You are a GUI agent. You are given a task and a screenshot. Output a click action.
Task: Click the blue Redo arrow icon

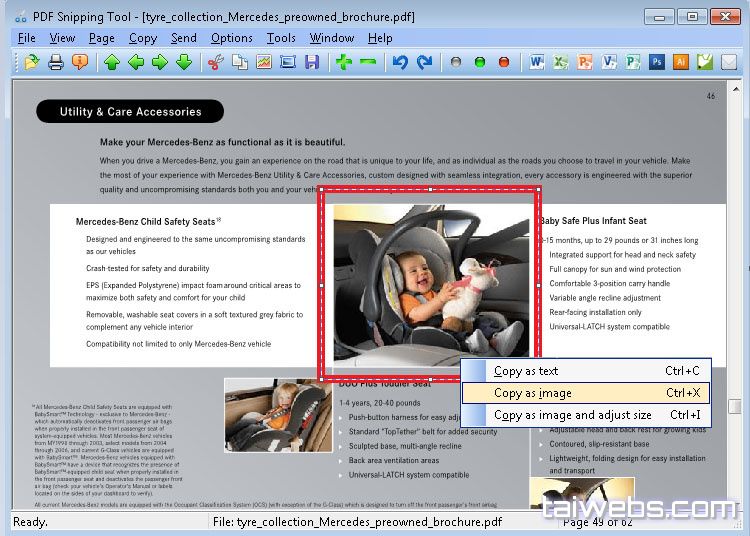click(424, 62)
